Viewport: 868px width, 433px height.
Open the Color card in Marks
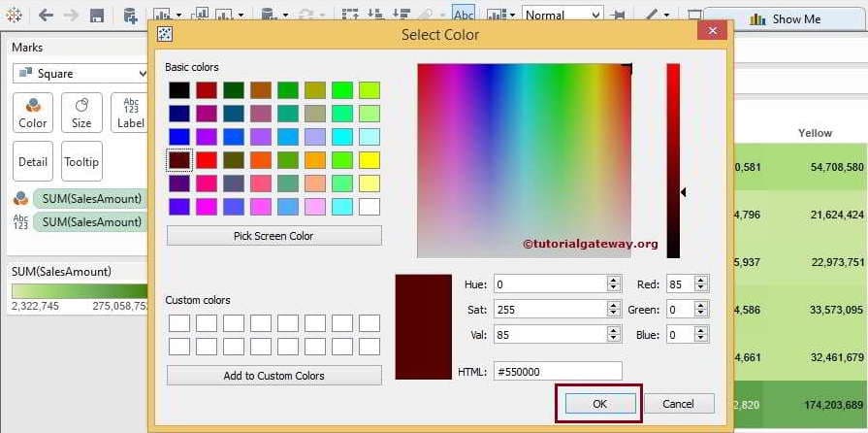(33, 113)
